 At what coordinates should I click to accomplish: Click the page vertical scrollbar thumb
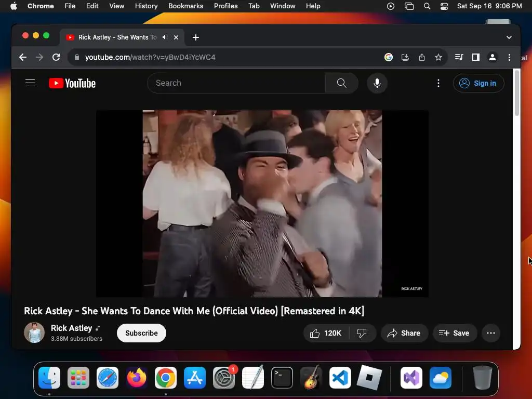point(517,93)
